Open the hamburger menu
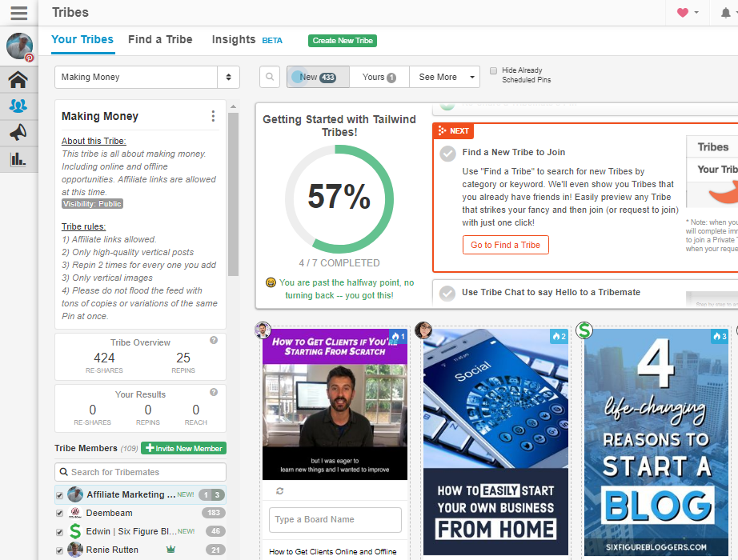This screenshot has height=560, width=738. [x=19, y=13]
